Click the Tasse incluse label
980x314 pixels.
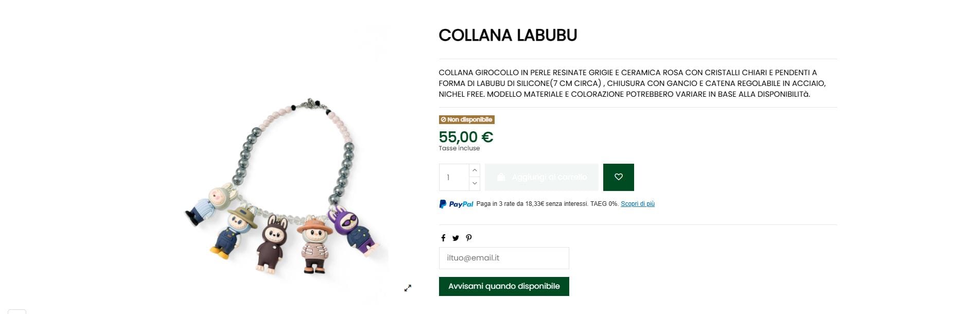[x=459, y=148]
